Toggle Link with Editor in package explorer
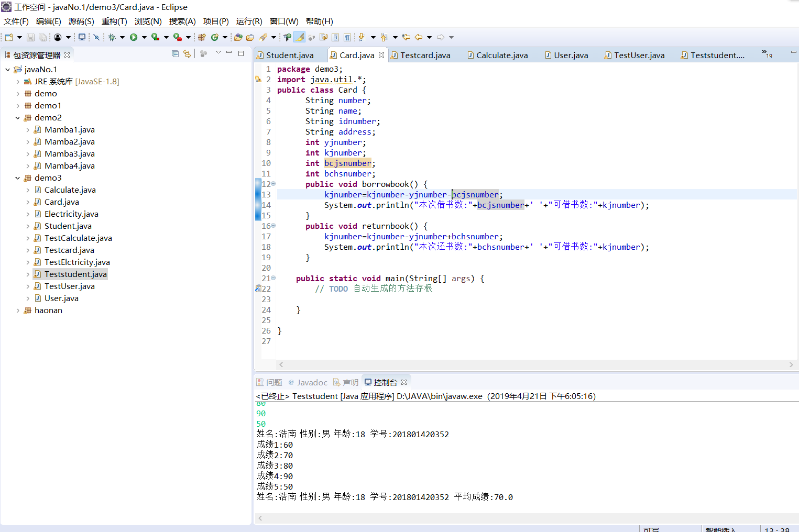The height and width of the screenshot is (532, 799). pyautogui.click(x=187, y=53)
